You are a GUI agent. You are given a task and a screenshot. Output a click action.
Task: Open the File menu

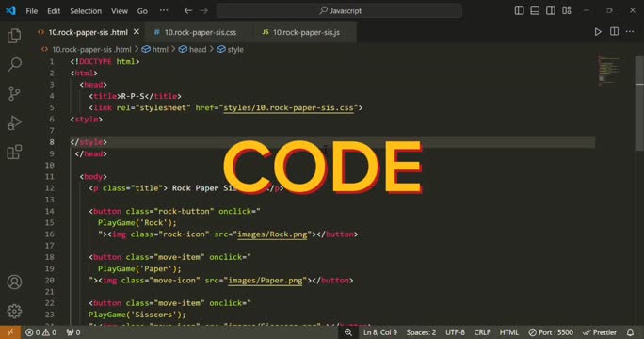click(32, 11)
